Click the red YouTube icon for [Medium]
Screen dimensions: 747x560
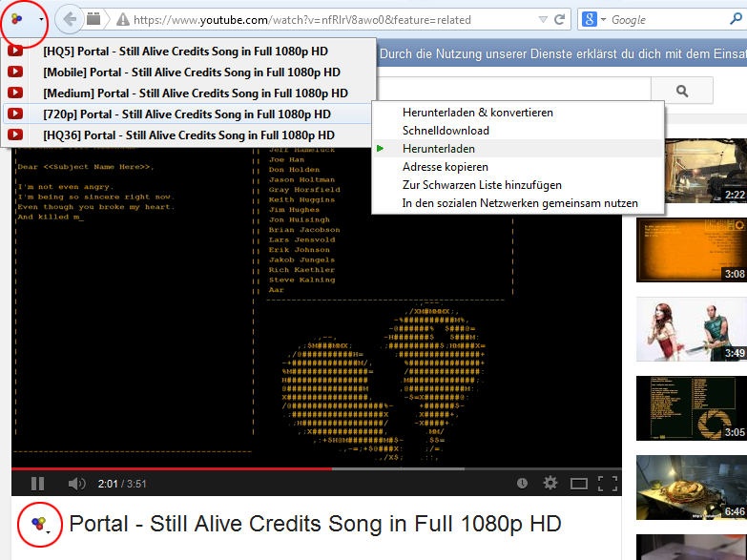[15, 93]
